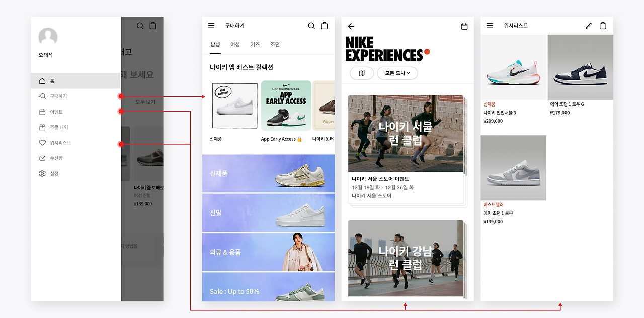Click the ₩139,000 price
This screenshot has width=644, height=318.
tap(493, 222)
